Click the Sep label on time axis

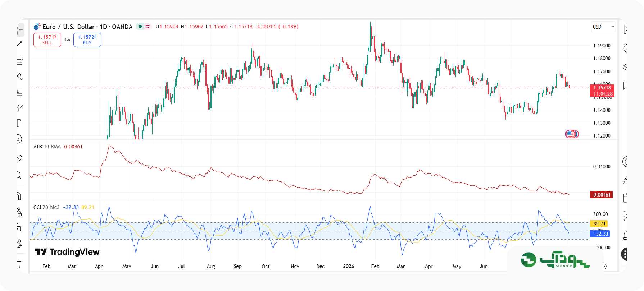pos(237,266)
